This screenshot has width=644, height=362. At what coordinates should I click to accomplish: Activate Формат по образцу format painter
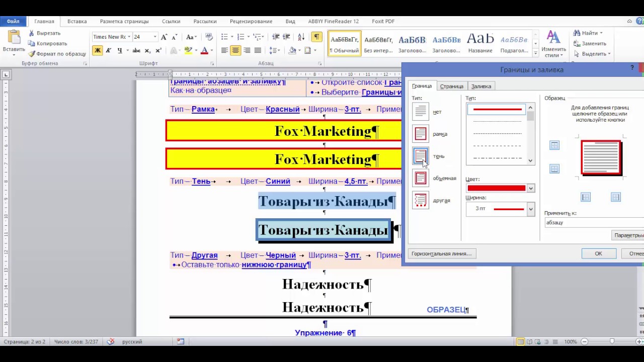point(57,54)
